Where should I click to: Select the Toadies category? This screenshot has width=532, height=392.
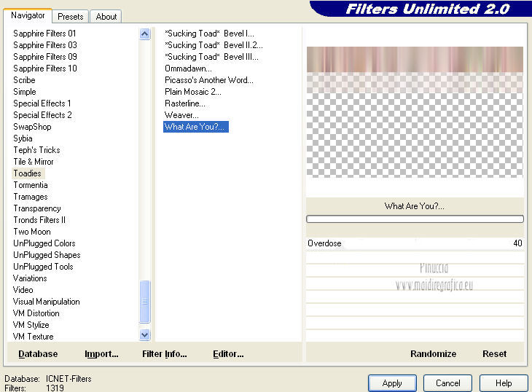pos(27,173)
